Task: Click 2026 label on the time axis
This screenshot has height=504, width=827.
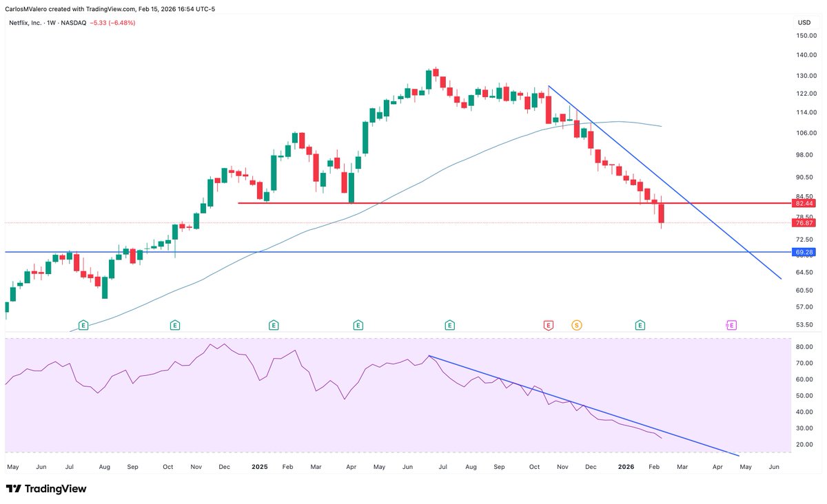Action: point(626,466)
